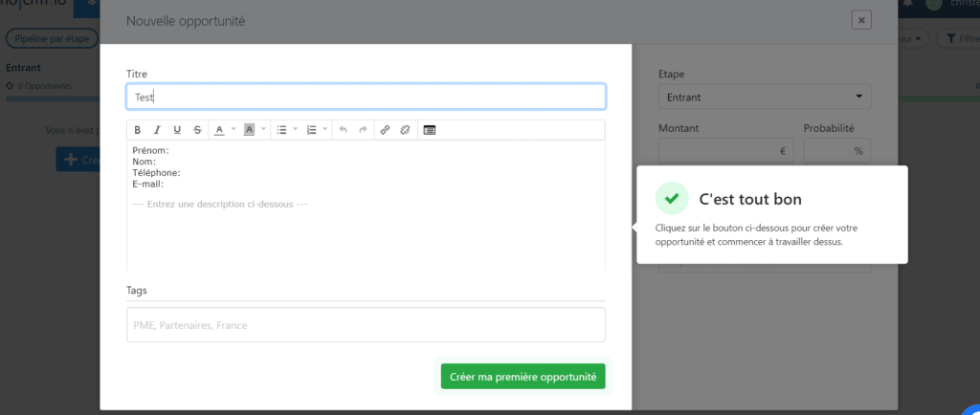
Task: Insert a numbered list
Action: point(311,130)
